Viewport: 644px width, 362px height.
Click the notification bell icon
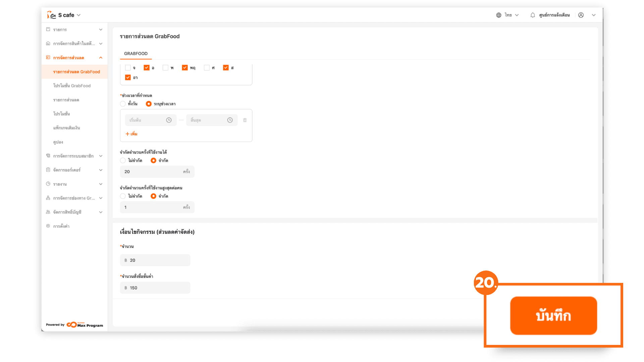532,15
